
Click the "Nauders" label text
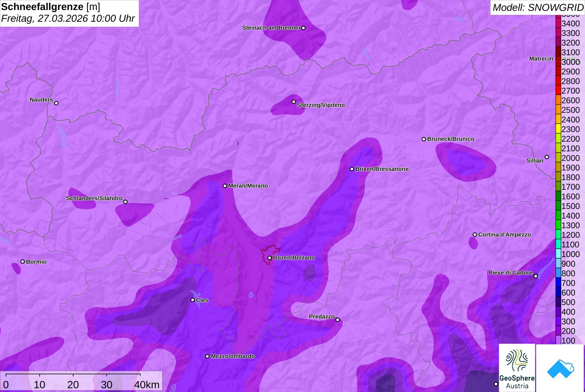pyautogui.click(x=41, y=100)
